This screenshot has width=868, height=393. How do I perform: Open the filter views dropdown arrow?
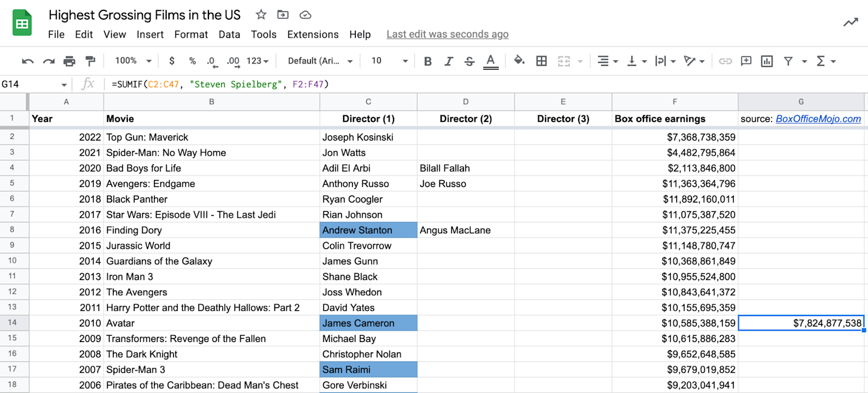(x=804, y=61)
